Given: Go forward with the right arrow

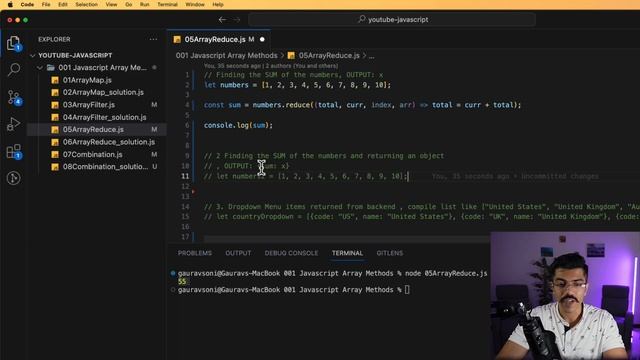Looking at the screenshot, I should (237, 20).
